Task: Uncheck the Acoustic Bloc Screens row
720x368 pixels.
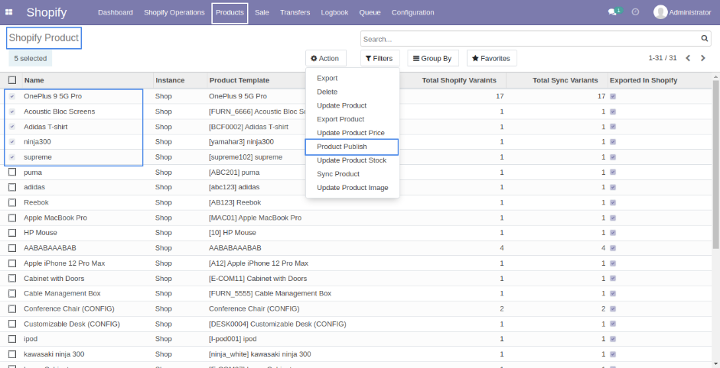Action: (12, 112)
